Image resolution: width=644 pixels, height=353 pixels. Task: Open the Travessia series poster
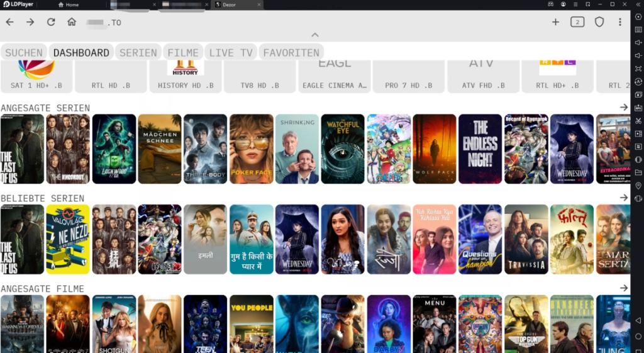526,239
